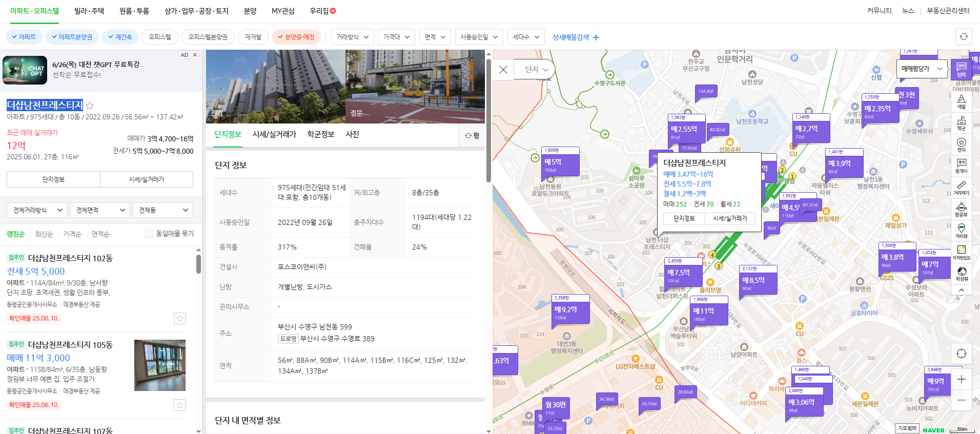Enable the 오피스텔분양권 filter chip

(208, 37)
